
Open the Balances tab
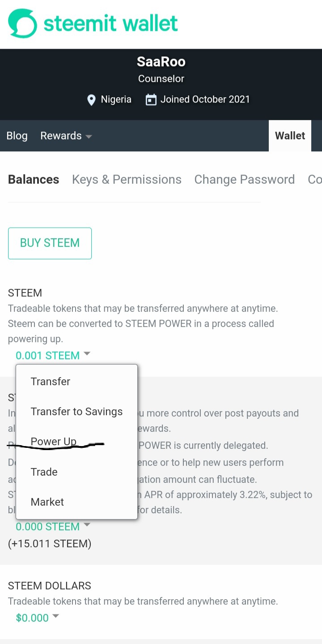(34, 180)
